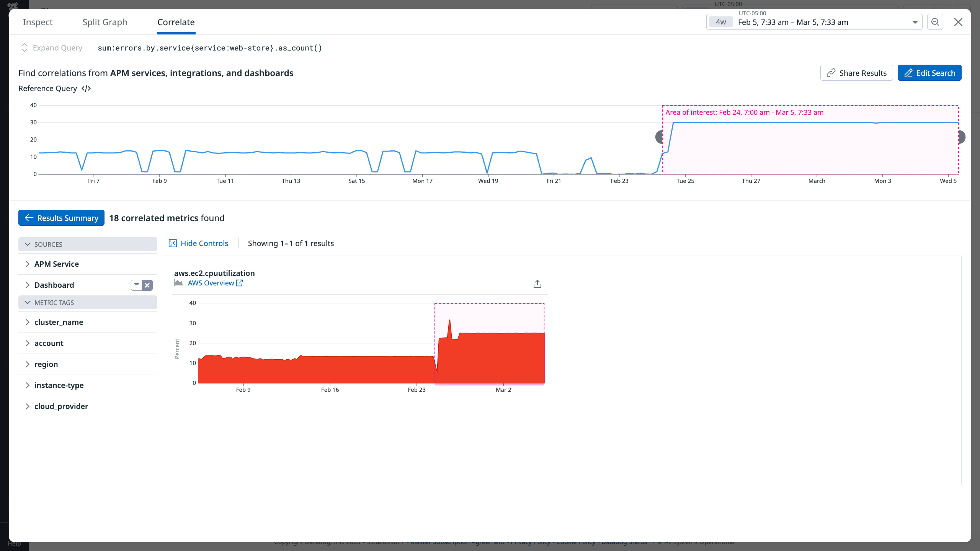This screenshot has height=551, width=980.
Task: Switch to the Split Graph tab
Action: 105,22
